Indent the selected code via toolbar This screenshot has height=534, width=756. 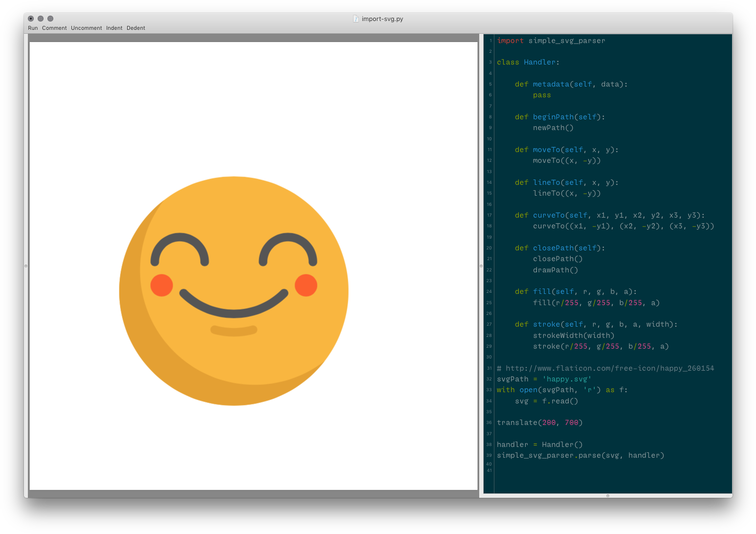point(114,28)
